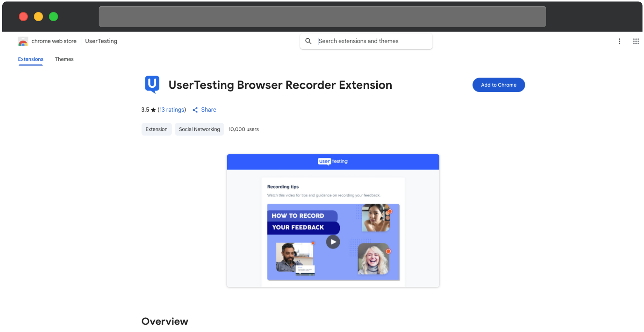Click the Overview heading
Image resolution: width=644 pixels, height=332 pixels.
165,321
